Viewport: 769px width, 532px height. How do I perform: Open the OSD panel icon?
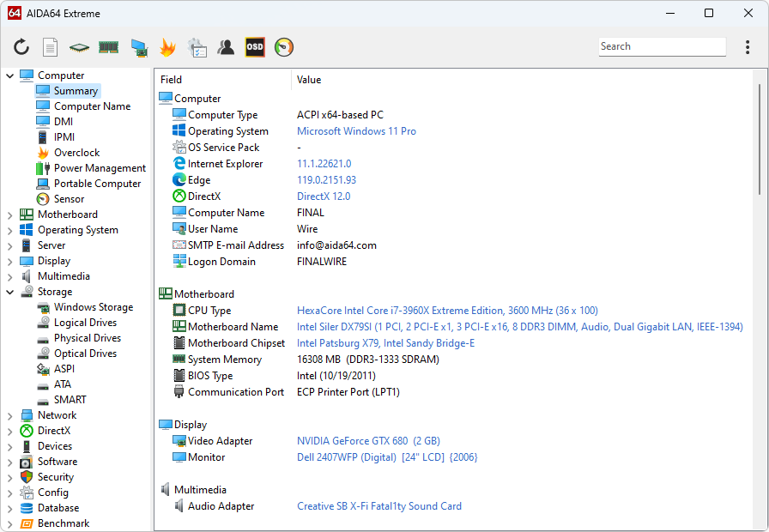pyautogui.click(x=255, y=47)
